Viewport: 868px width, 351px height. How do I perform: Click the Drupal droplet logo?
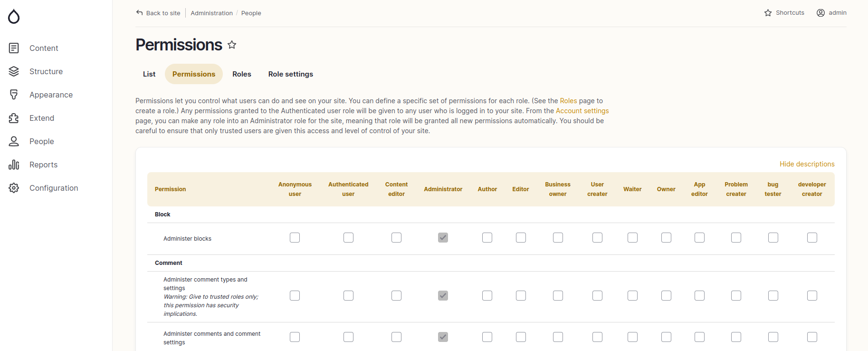pos(14,16)
